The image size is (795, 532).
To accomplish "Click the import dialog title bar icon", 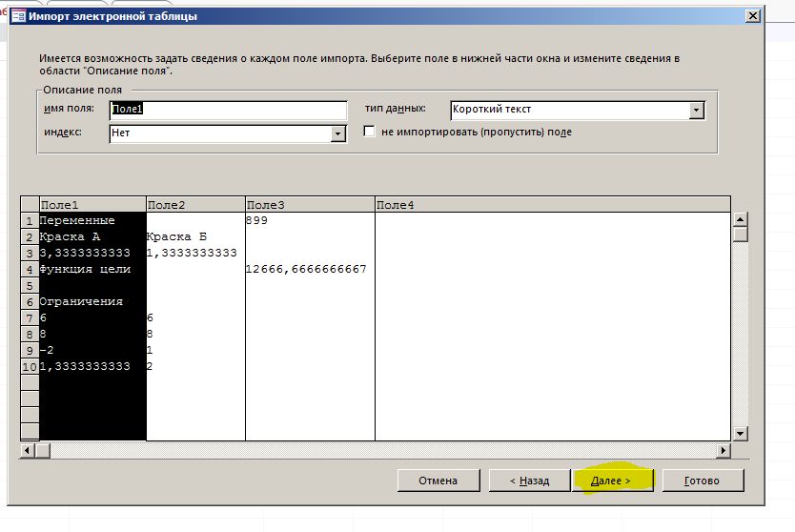I will click(18, 16).
